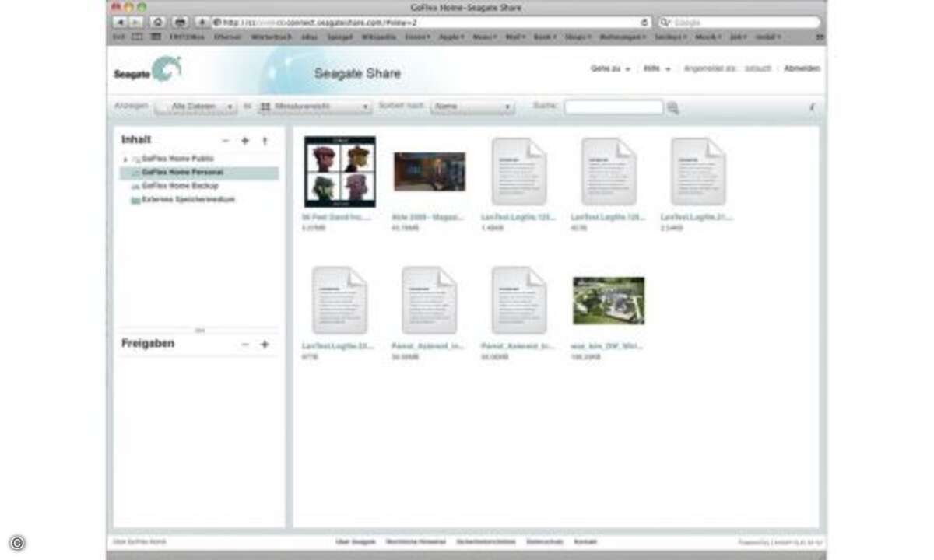934x560 pixels.
Task: Click the reload icon in address bar
Action: click(644, 23)
